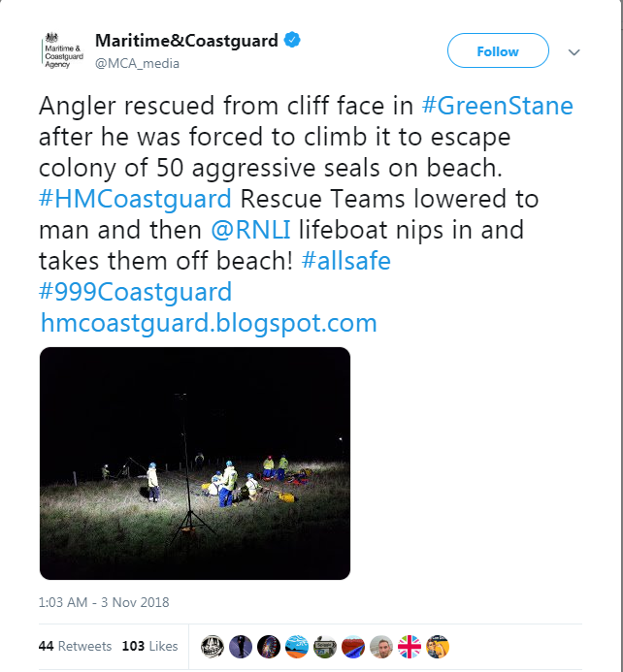
Task: Expand the tweet options chevron menu
Action: [574, 52]
